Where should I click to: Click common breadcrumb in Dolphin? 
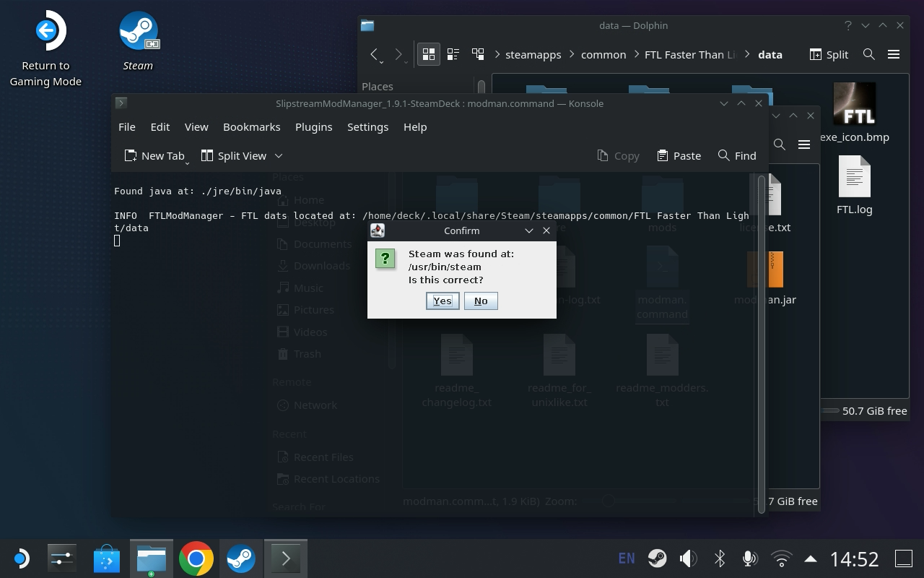[603, 54]
